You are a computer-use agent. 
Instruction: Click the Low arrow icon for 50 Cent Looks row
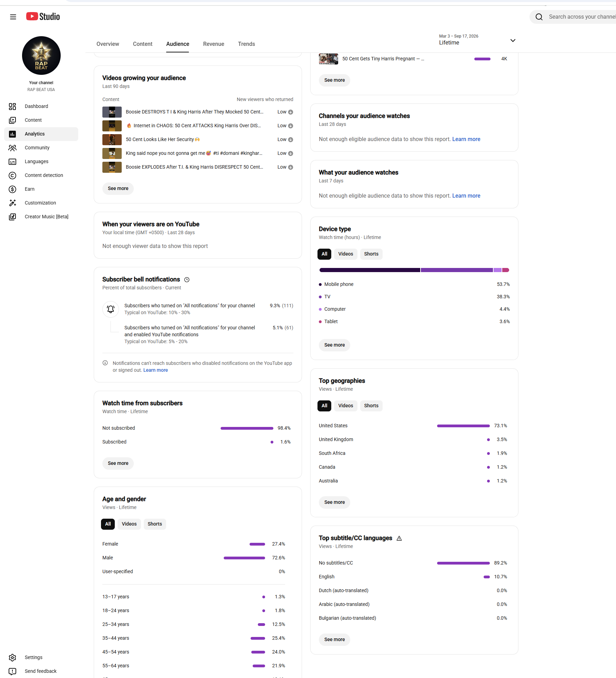[x=291, y=140]
